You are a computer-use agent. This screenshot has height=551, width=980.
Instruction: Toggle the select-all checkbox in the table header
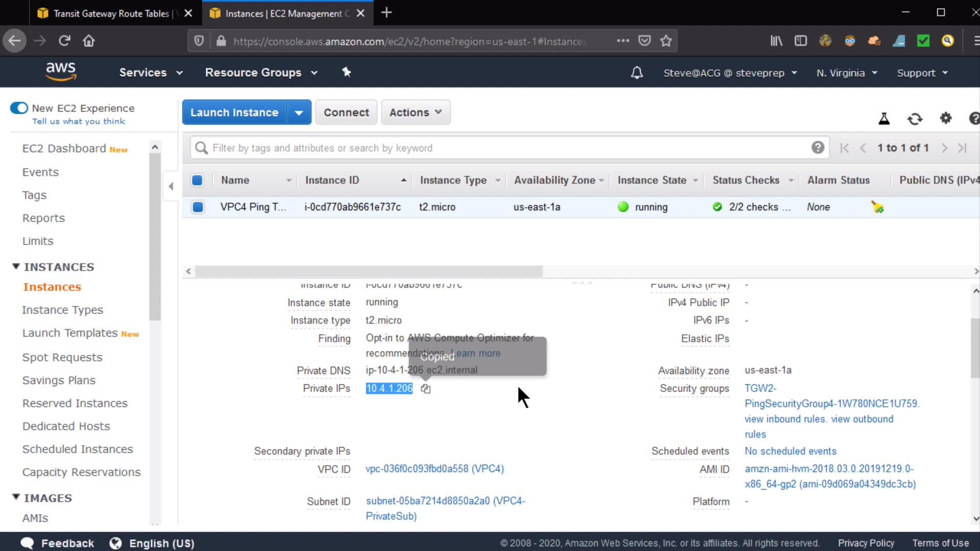pos(197,180)
